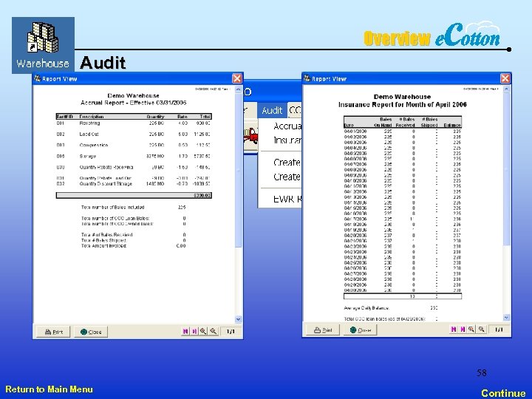This screenshot has height=399, width=532.
Task: Close Accrual Report View with red X
Action: [237, 78]
